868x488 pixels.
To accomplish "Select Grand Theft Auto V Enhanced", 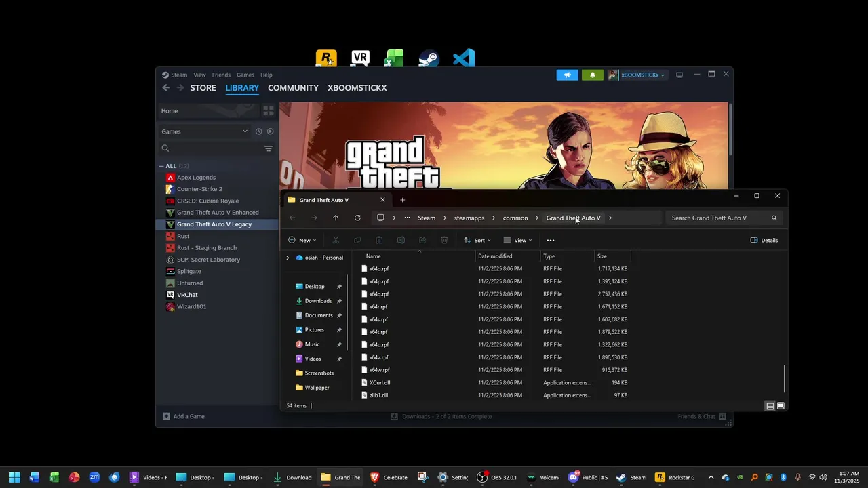I will tap(218, 213).
